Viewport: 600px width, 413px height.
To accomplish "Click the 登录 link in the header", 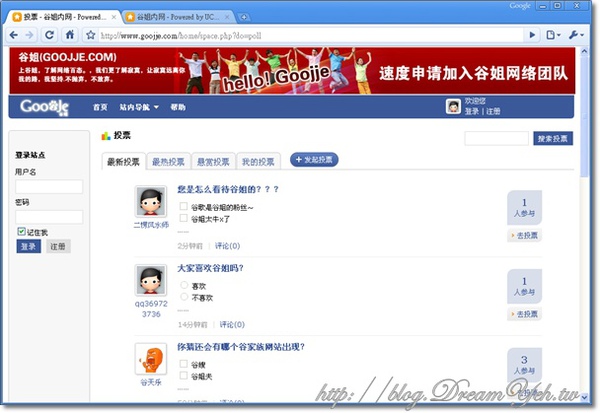I will [x=472, y=111].
